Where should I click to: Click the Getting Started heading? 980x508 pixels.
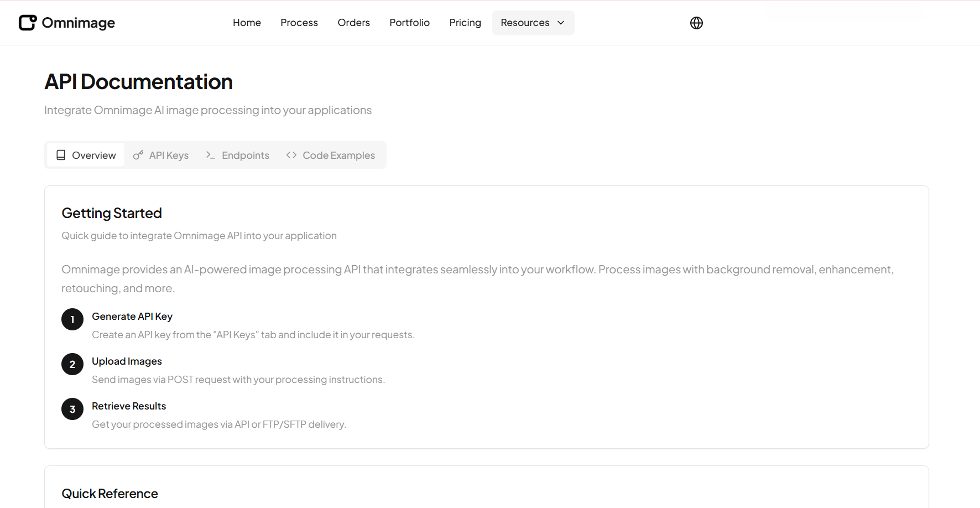112,213
